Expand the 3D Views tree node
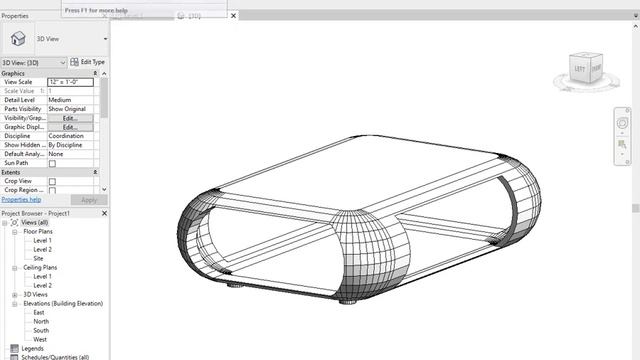This screenshot has height=360, width=640. click(15, 295)
